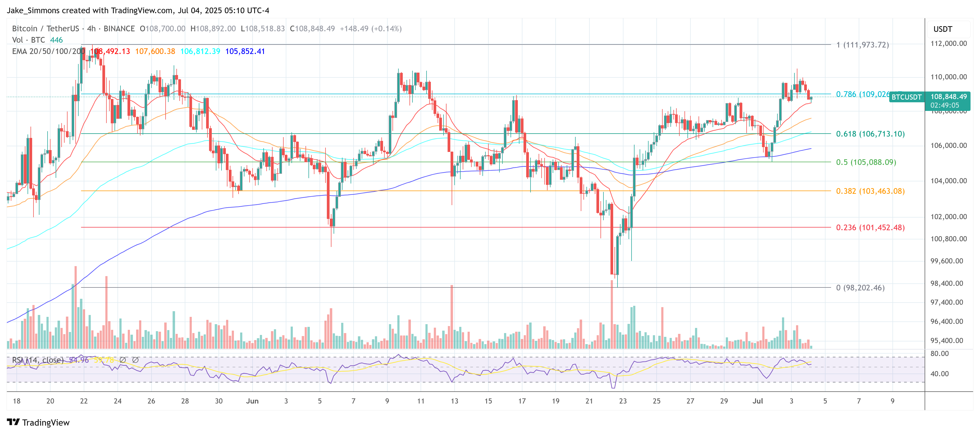Select the Jun label on the time axis
Viewport: 980px width, 434px height.
[252, 401]
